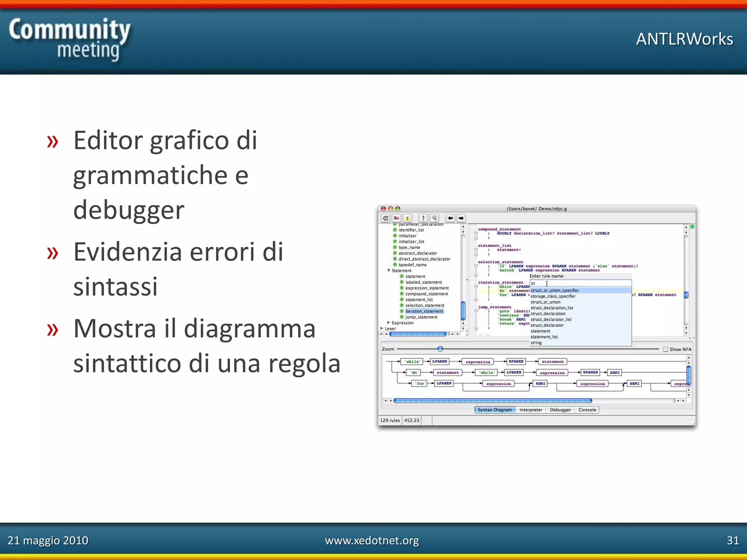The height and width of the screenshot is (560, 747).
Task: Click the www.xedotnet.org link in slide footer
Action: tap(372, 540)
